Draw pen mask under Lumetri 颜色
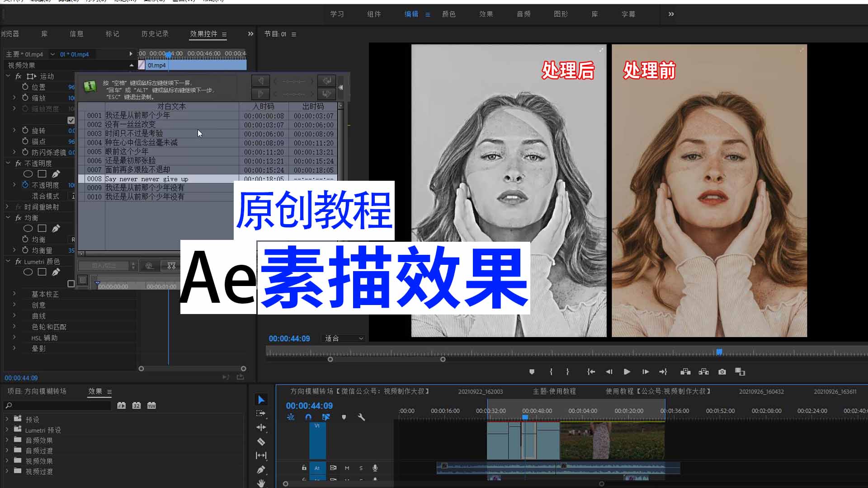Image resolution: width=868 pixels, height=488 pixels. 56,272
